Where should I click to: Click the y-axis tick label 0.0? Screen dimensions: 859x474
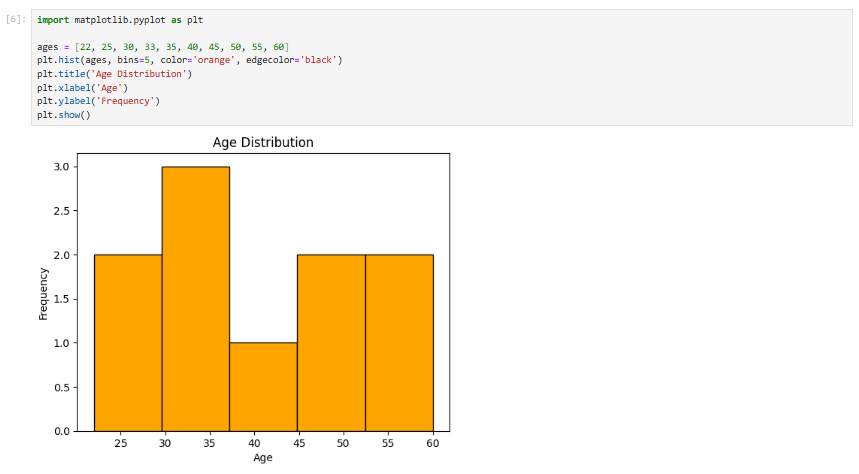point(61,431)
